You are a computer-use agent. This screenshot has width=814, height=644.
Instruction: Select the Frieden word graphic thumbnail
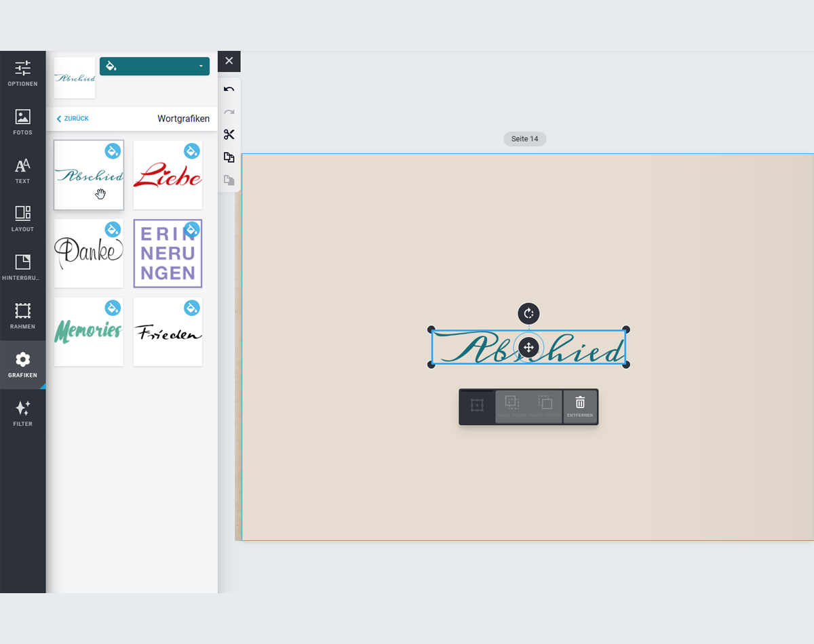click(x=168, y=332)
